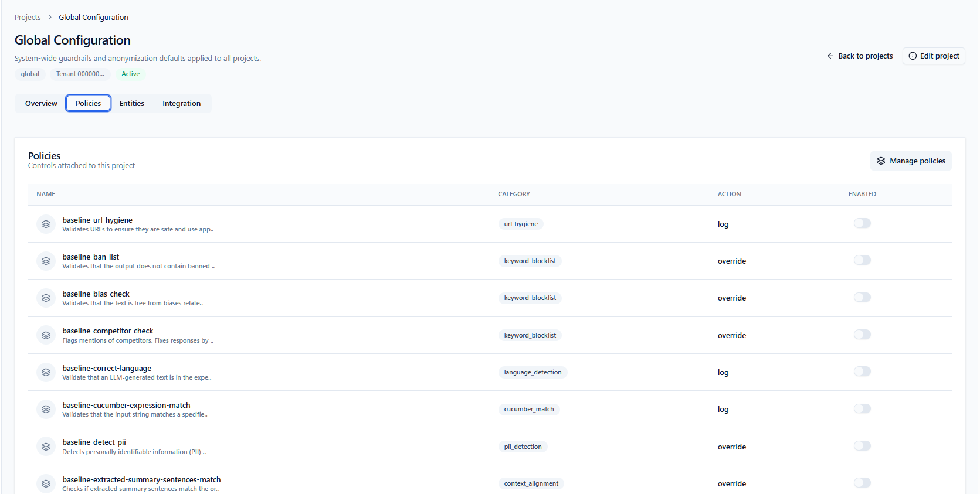The height and width of the screenshot is (494, 980).
Task: Click the log action in baseline-url-hygiene row
Action: coord(723,224)
